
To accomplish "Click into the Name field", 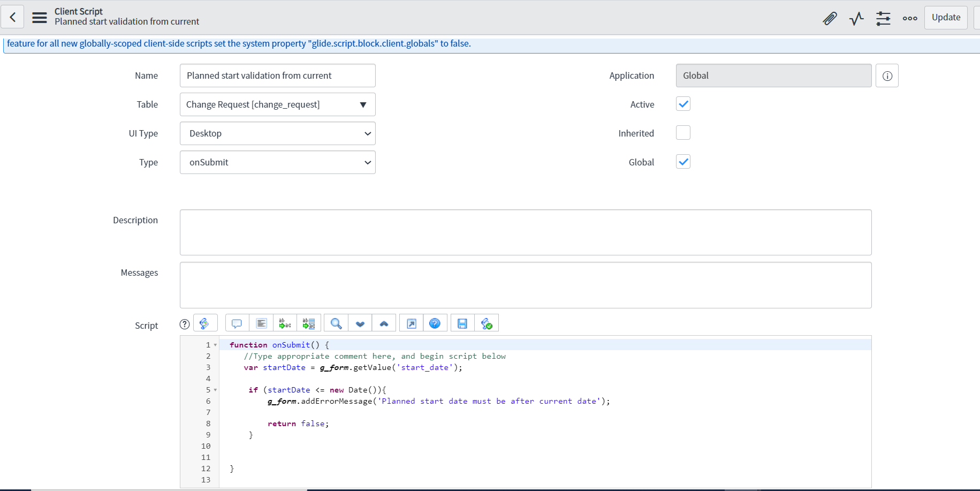I will [278, 75].
